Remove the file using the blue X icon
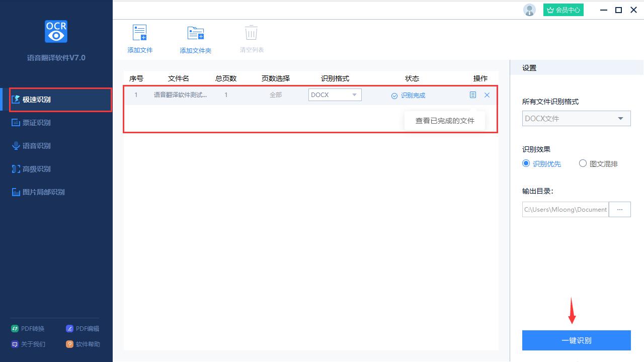The height and width of the screenshot is (362, 644). 487,95
